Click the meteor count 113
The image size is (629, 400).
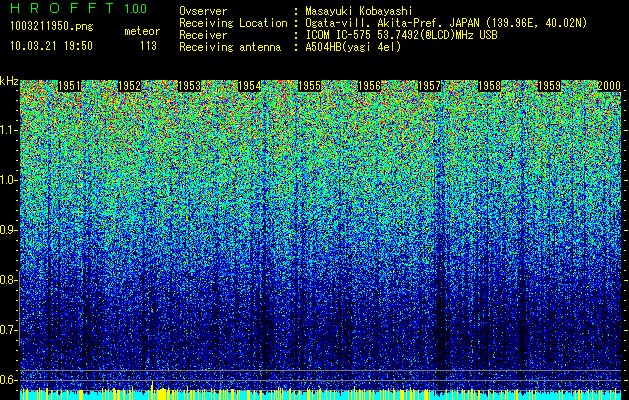[x=148, y=46]
